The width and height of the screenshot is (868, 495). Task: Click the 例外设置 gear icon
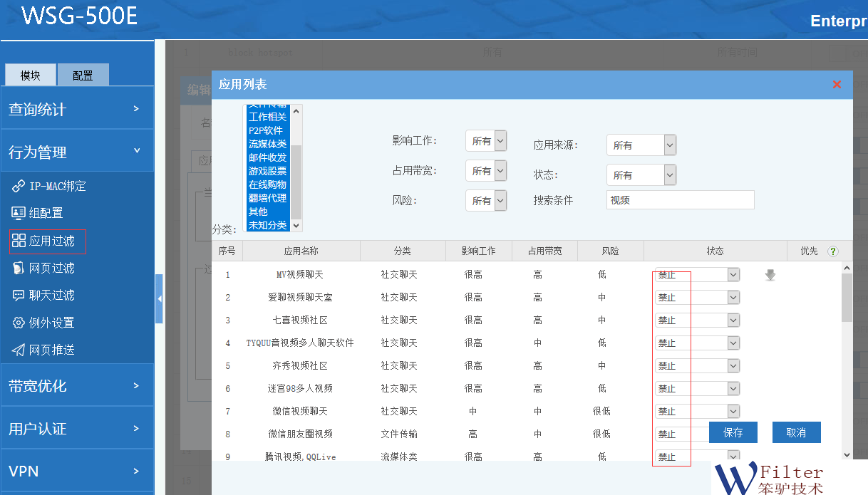click(19, 323)
